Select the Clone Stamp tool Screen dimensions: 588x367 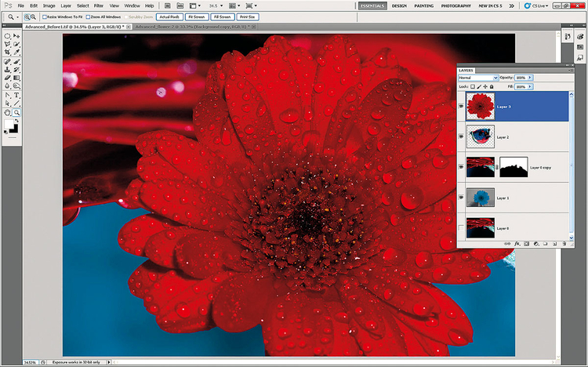click(7, 70)
